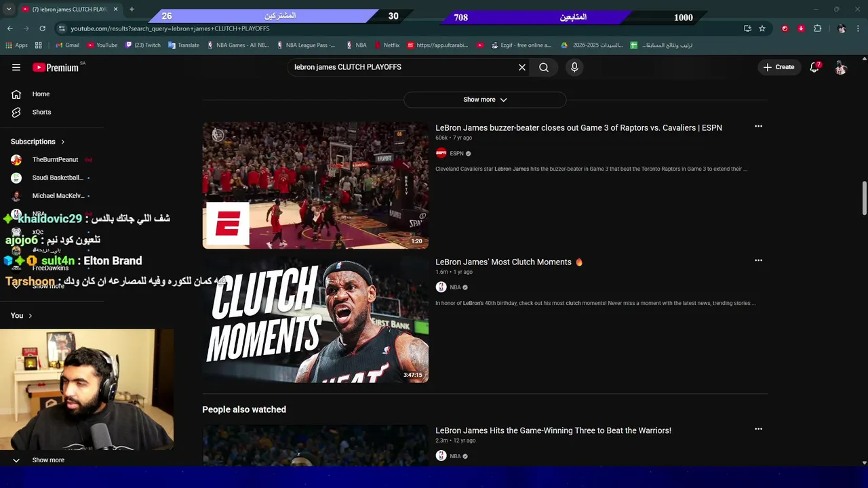868x488 pixels.
Task: Open Game-Winning Three to Beat Warriors title
Action: (x=553, y=430)
